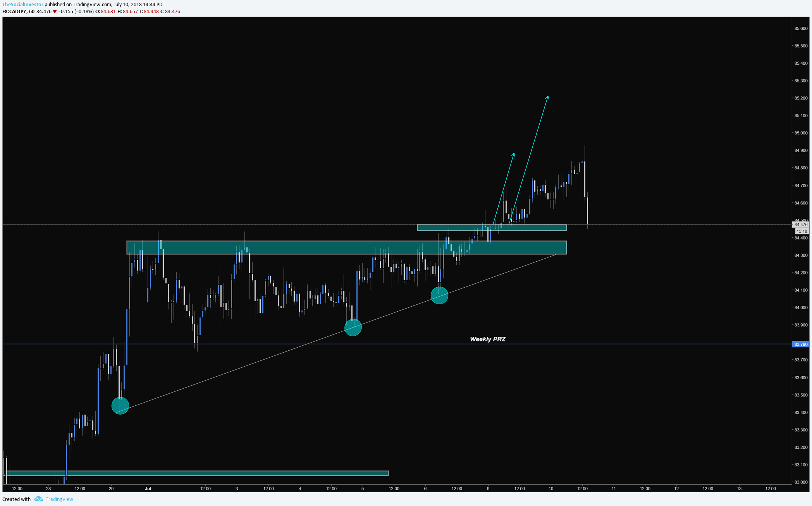Click the 85.300 price axis label

point(801,81)
